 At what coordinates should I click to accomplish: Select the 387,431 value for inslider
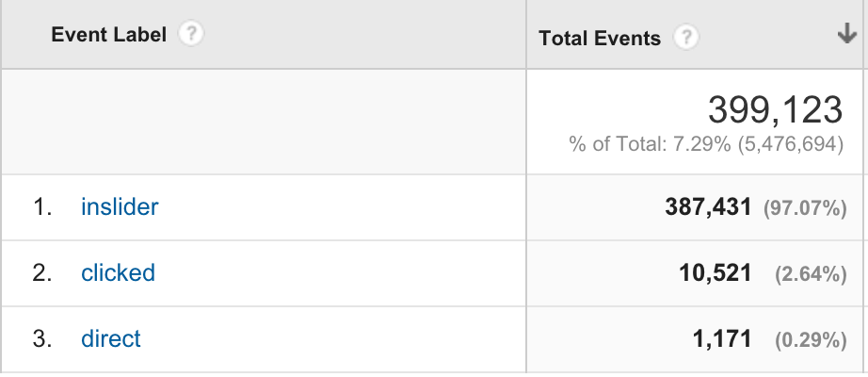coord(708,207)
